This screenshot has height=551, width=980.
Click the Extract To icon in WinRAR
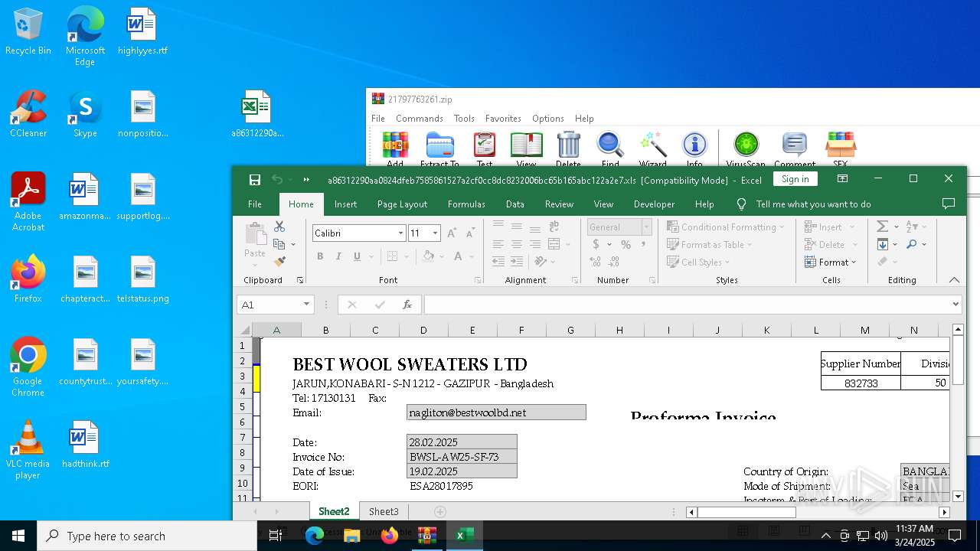click(439, 149)
